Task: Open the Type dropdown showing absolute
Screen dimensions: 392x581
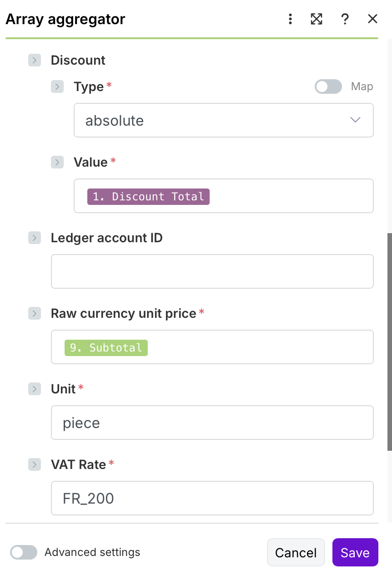Action: coord(224,121)
